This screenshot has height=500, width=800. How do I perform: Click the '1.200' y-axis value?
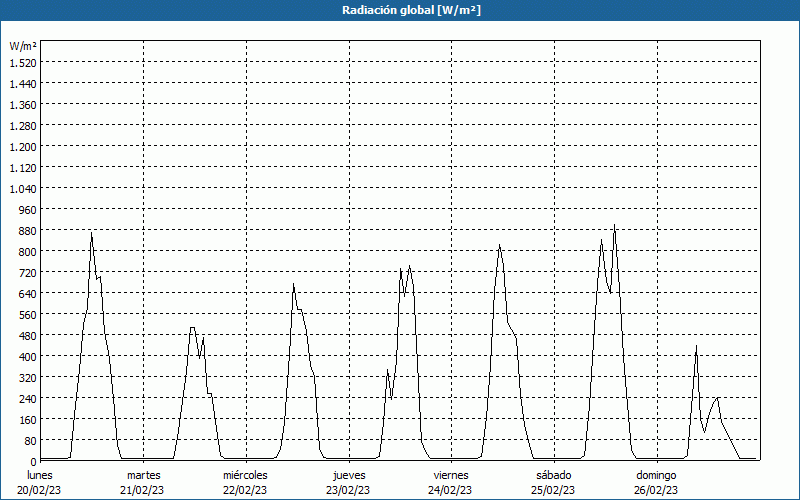tap(23, 147)
